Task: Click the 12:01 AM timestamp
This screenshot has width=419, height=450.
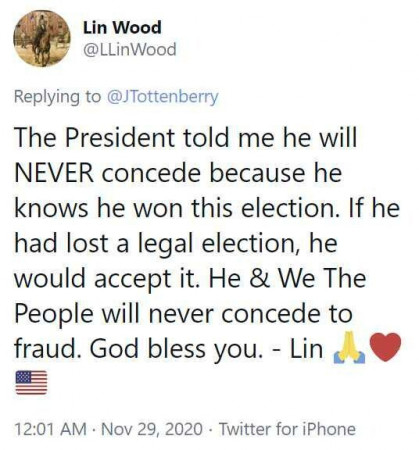Action: click(x=50, y=429)
